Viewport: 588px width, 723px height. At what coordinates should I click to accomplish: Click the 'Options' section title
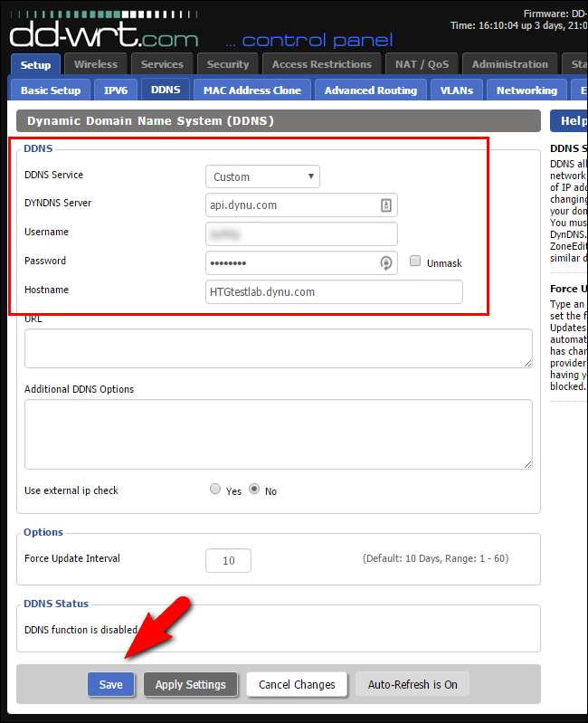click(43, 532)
